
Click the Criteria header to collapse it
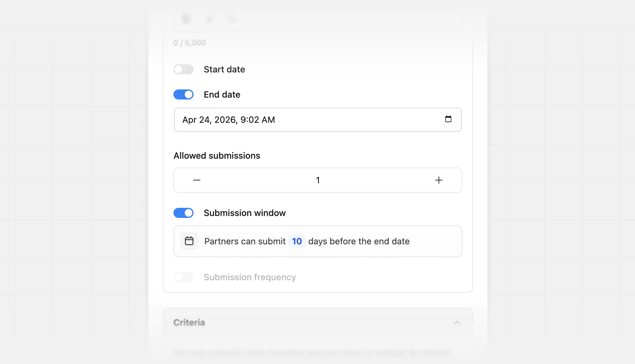click(189, 322)
